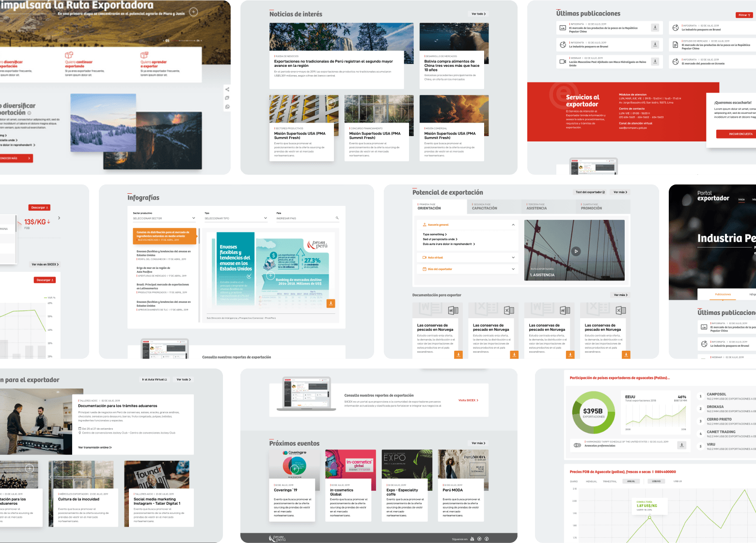Screen dimensions: 756x543
Task: Click the round plus icon in the hero banner
Action: pos(193,12)
